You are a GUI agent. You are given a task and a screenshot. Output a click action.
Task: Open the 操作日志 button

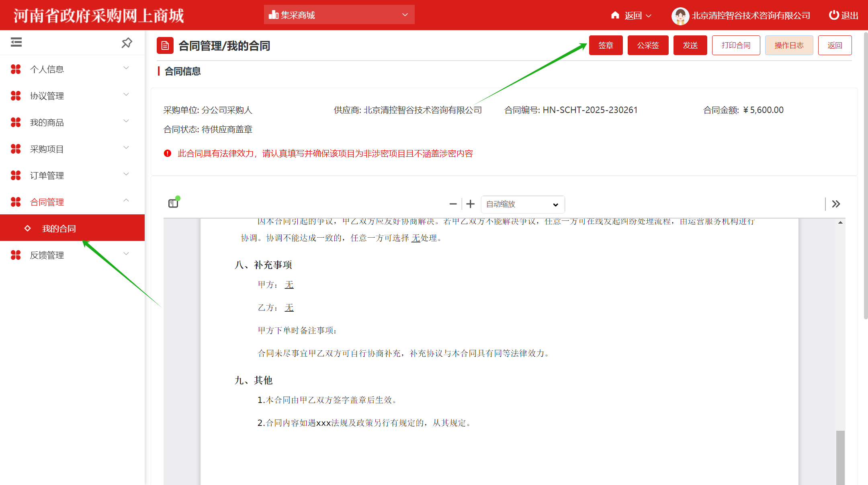(x=789, y=45)
